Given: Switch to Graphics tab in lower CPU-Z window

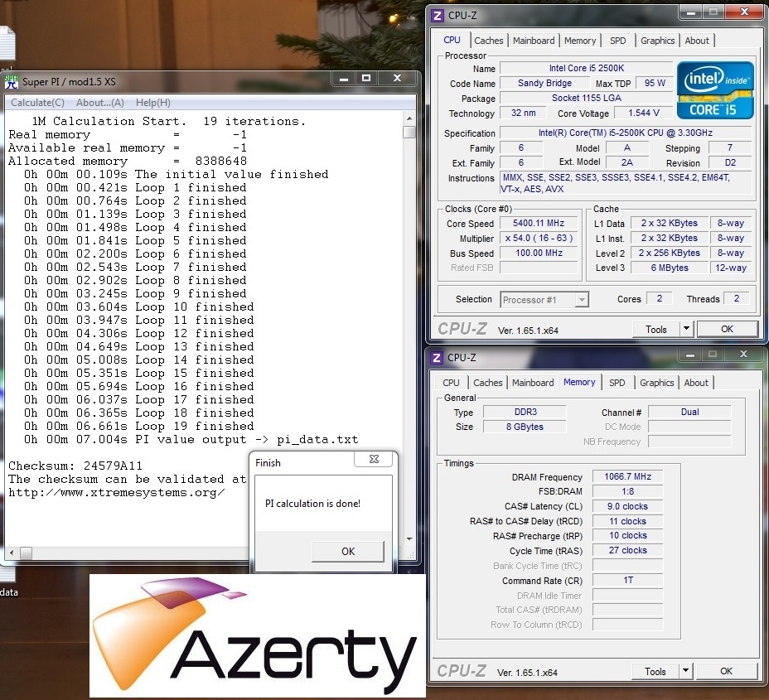Looking at the screenshot, I should [656, 383].
